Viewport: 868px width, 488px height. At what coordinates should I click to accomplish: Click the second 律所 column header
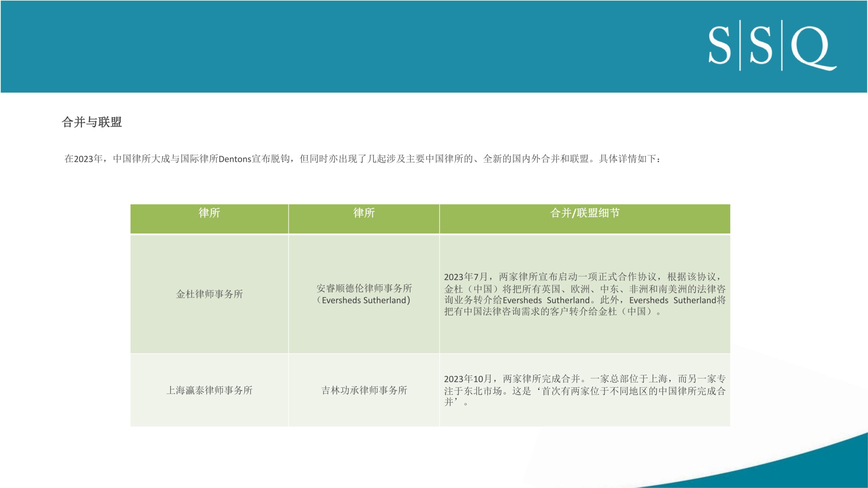coord(364,219)
